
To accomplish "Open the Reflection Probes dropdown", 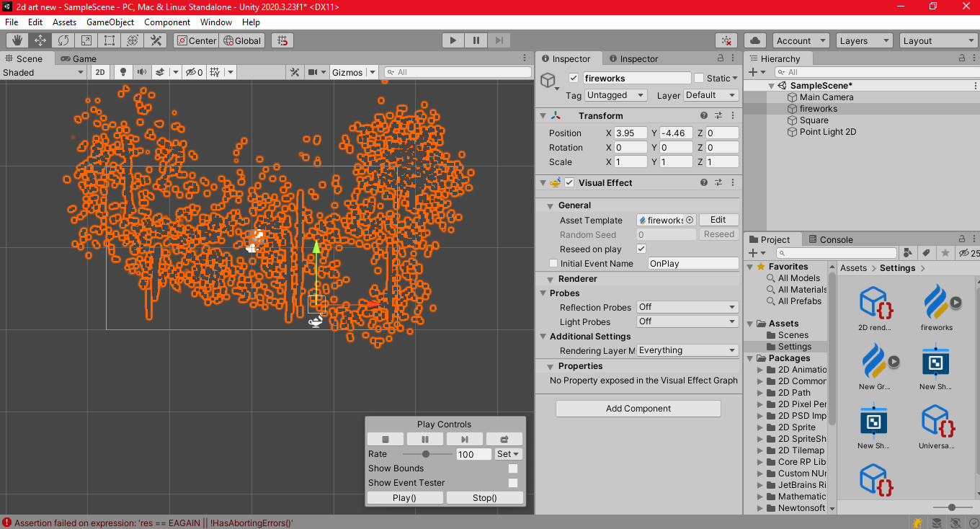I will (x=687, y=307).
